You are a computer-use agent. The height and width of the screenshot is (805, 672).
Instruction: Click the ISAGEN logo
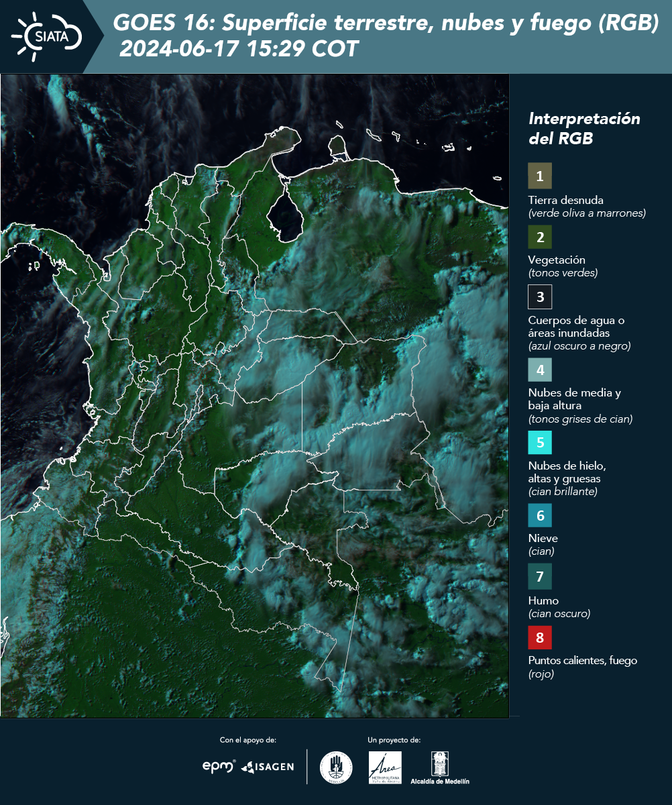click(268, 767)
